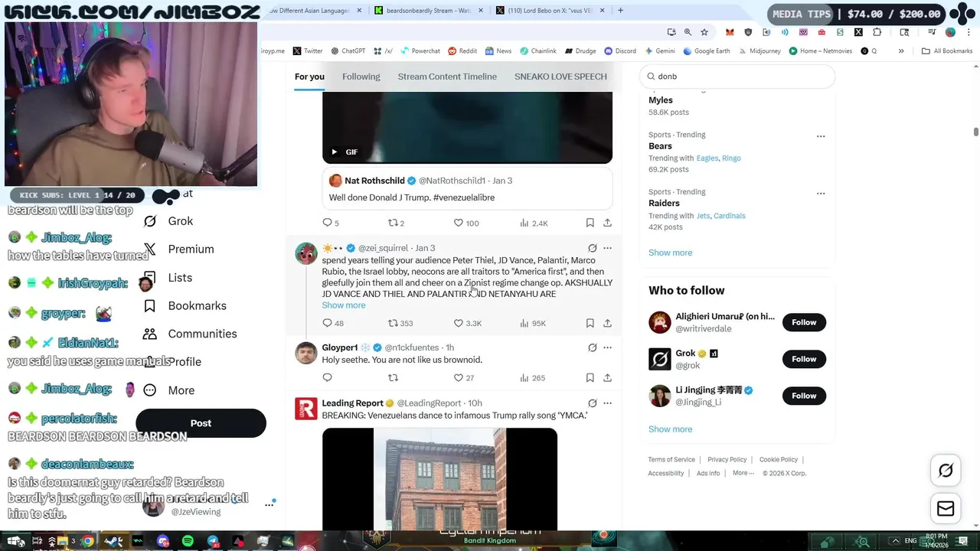Switch to the Following tab
The height and width of the screenshot is (551, 980).
[x=361, y=77]
